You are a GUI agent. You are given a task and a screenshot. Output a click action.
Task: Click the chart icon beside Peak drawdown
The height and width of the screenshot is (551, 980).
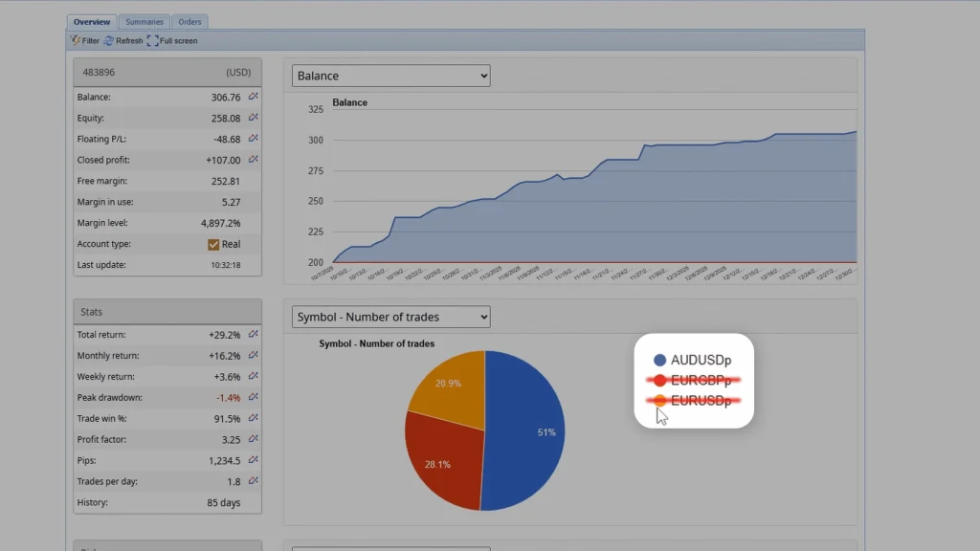[x=253, y=398]
